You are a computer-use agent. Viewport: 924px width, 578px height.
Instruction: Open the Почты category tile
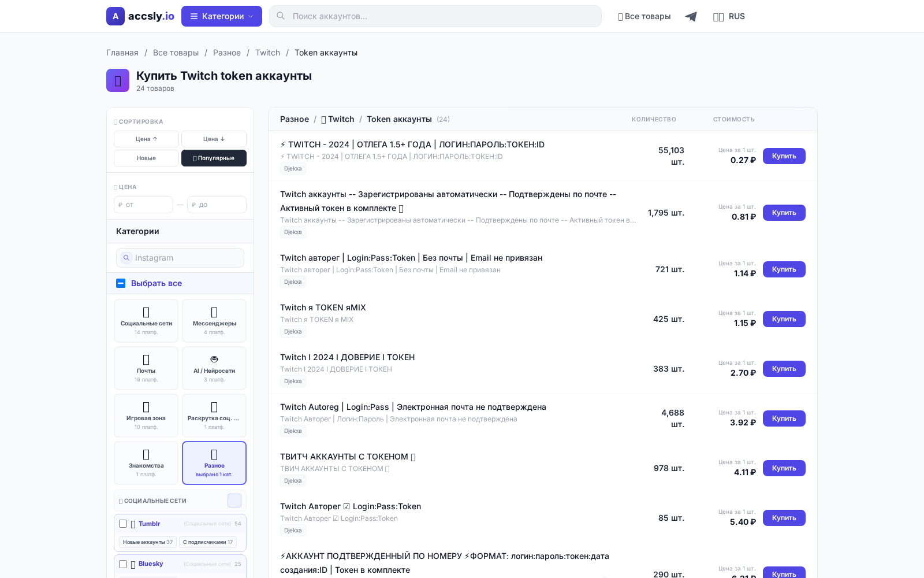tap(146, 368)
